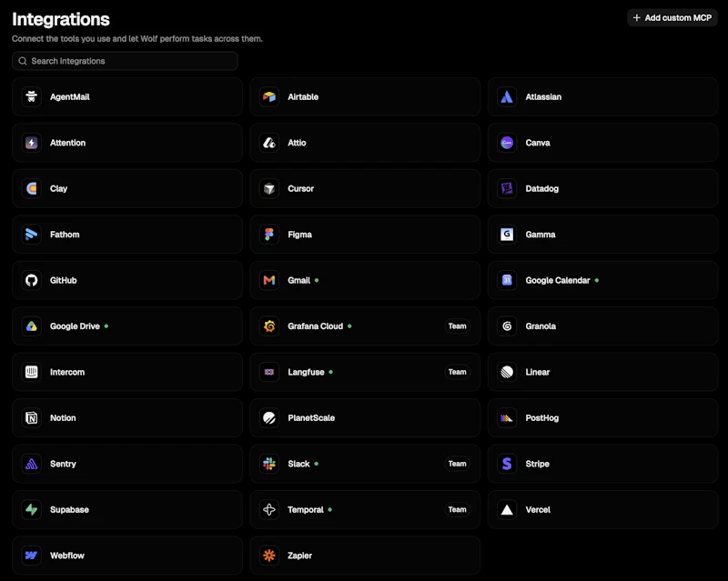Click the "Airtable" name
The height and width of the screenshot is (581, 728).
(303, 96)
